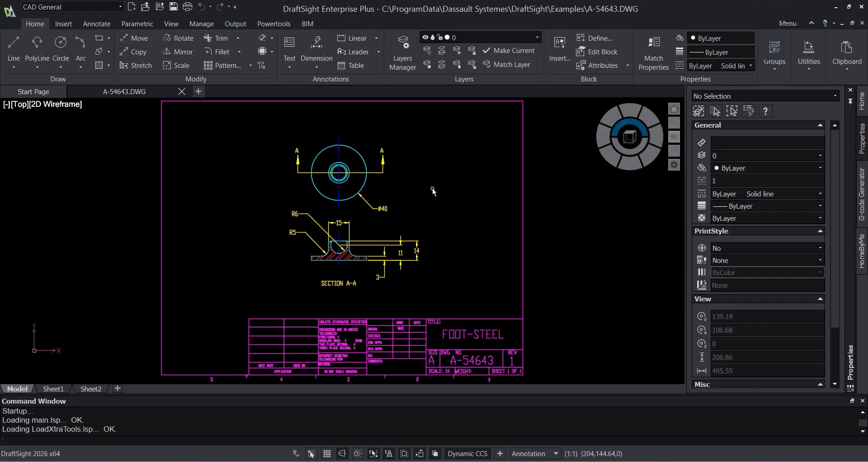Toggle entity tracking (ETrack) in status bar
This screenshot has height=462, width=868.
[388, 453]
